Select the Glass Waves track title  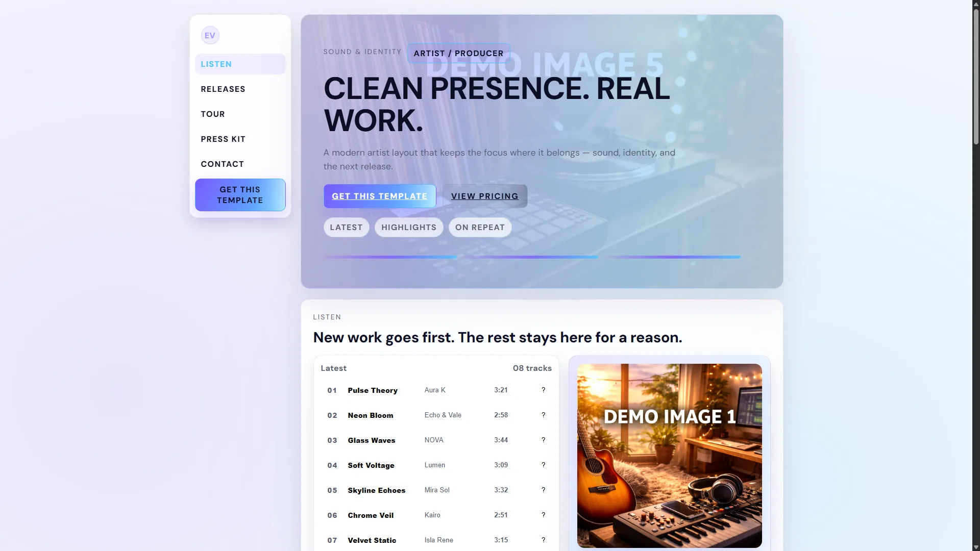[372, 440]
